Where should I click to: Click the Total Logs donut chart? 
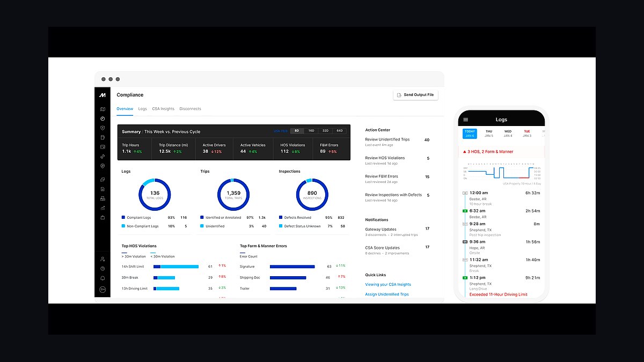click(155, 194)
